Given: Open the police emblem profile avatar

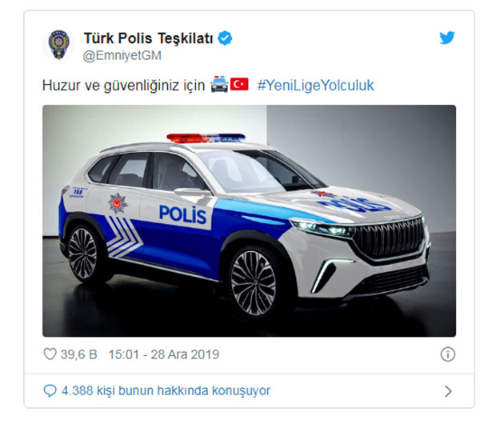Looking at the screenshot, I should pyautogui.click(x=59, y=45).
